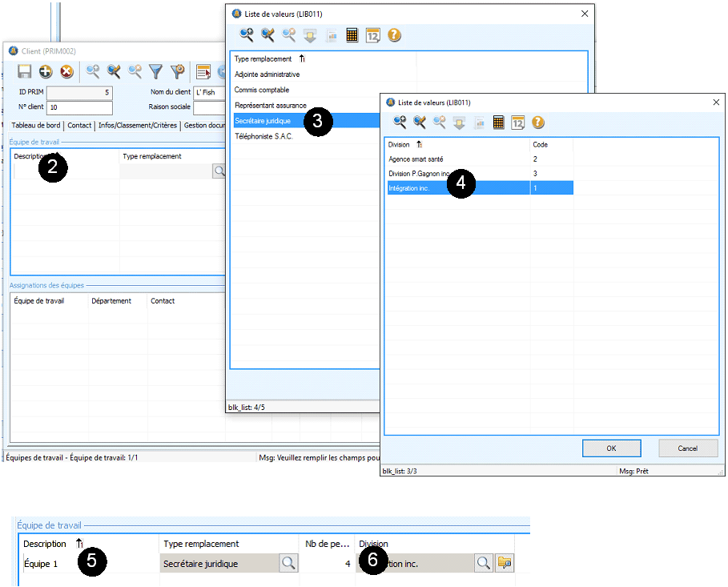Select Téléphoniste S.A.C. in the list

[x=264, y=136]
